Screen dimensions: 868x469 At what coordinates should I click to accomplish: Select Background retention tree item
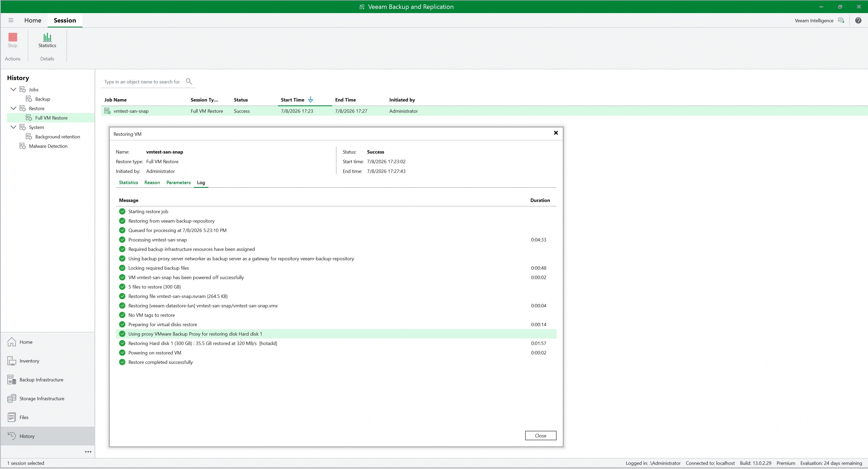(x=58, y=137)
